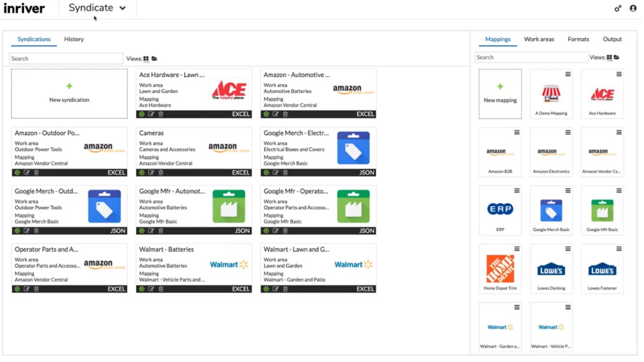Open the Syndicate app dropdown
The height and width of the screenshot is (362, 644).
[97, 8]
